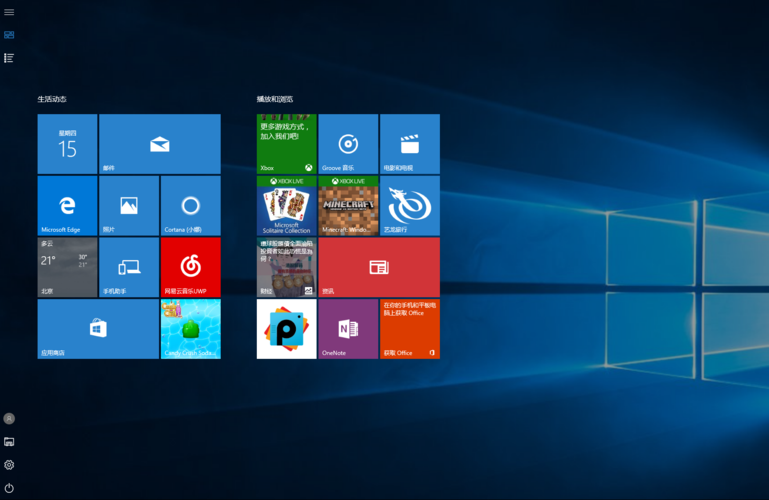Launch the Minecraft Windows tile
769x500 pixels.
[x=348, y=206]
